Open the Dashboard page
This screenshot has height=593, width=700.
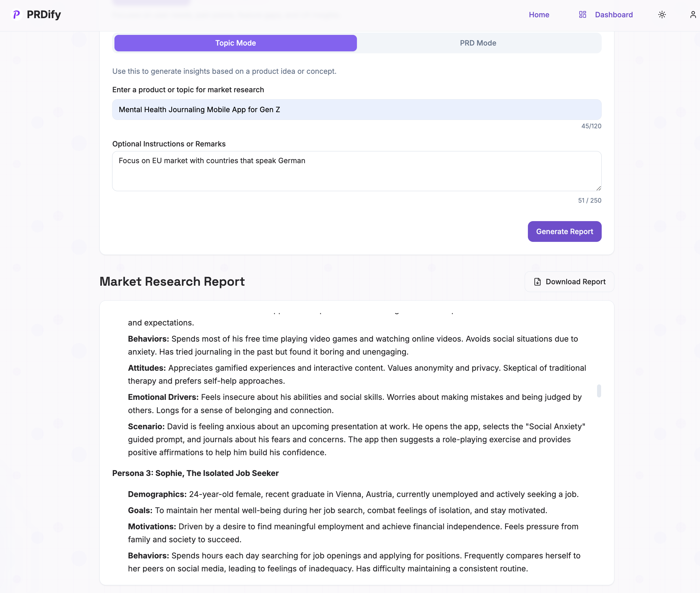[614, 14]
